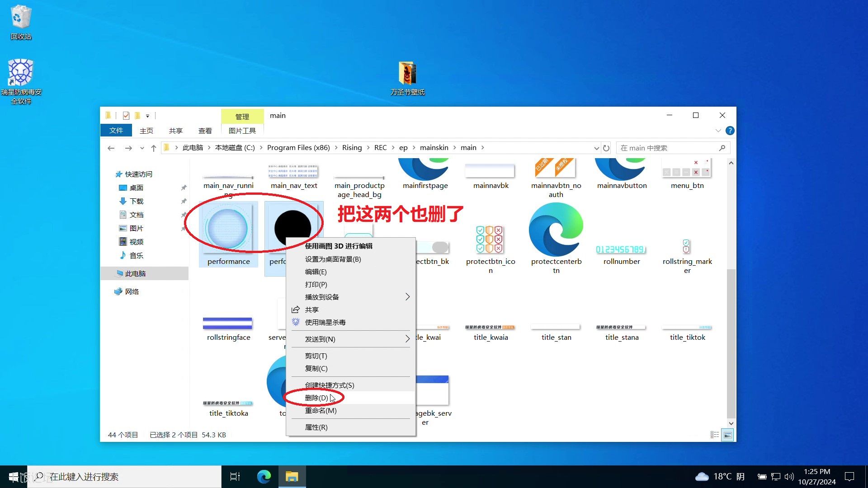Expand the recent locations dropdown arrow
The height and width of the screenshot is (488, 868).
[x=142, y=148]
